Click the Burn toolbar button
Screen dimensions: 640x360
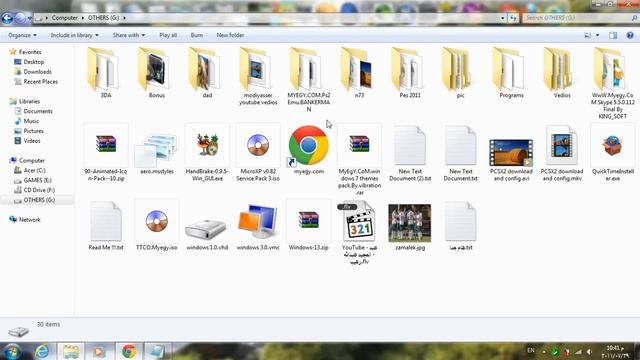tap(197, 35)
